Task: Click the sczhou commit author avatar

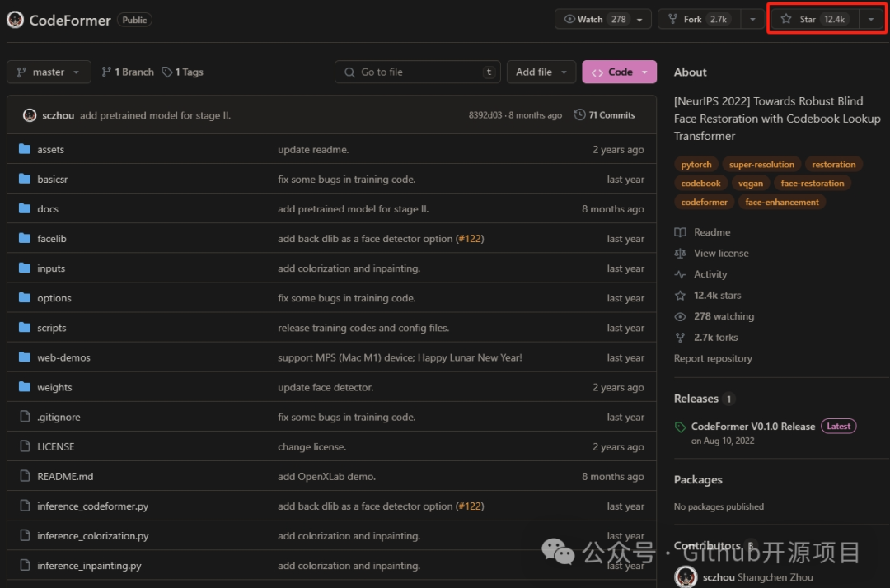Action: (30, 115)
